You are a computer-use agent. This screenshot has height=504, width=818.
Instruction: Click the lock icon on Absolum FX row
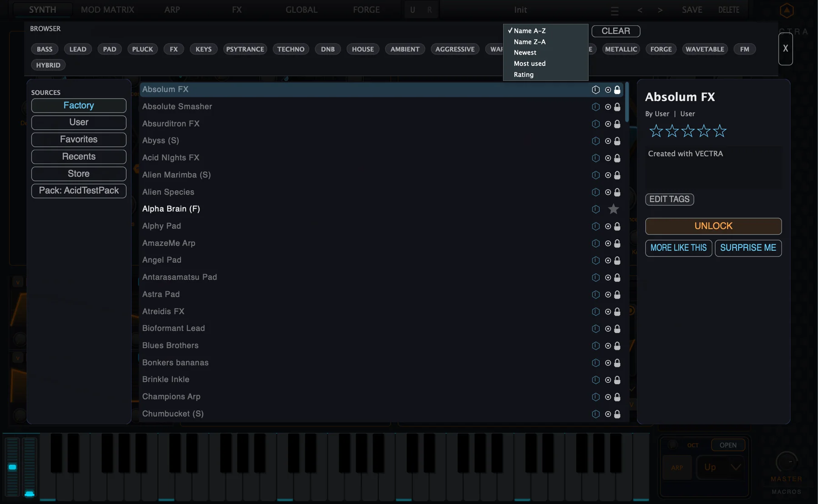coord(617,89)
